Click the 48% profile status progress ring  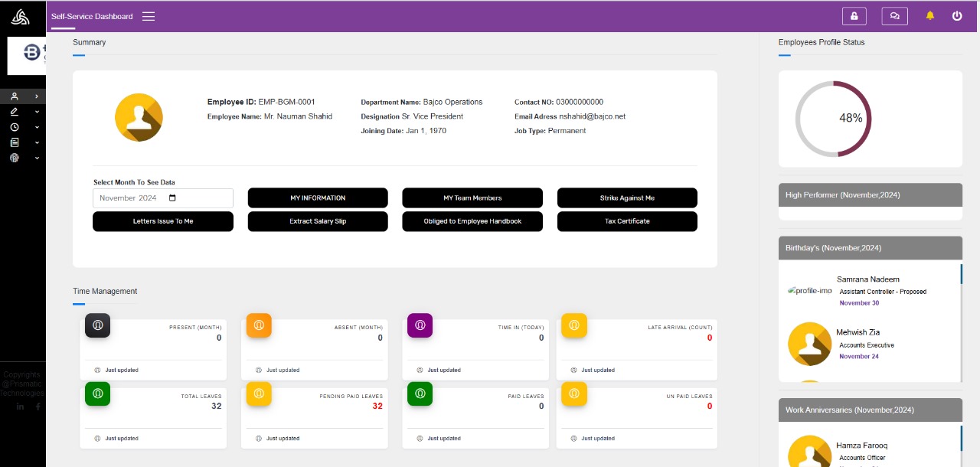[834, 119]
